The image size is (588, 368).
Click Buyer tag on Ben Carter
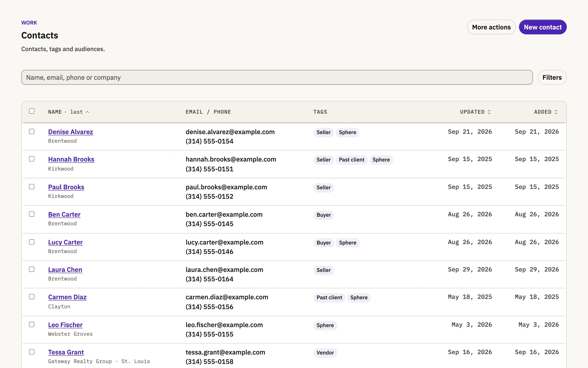click(x=324, y=215)
